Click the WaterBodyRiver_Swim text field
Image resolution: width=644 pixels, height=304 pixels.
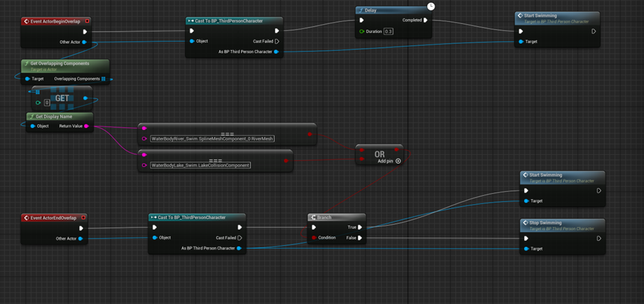212,138
